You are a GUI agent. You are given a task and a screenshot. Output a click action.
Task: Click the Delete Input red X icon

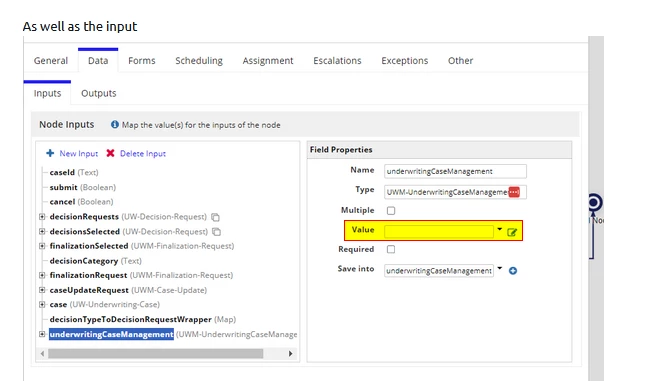(x=110, y=153)
